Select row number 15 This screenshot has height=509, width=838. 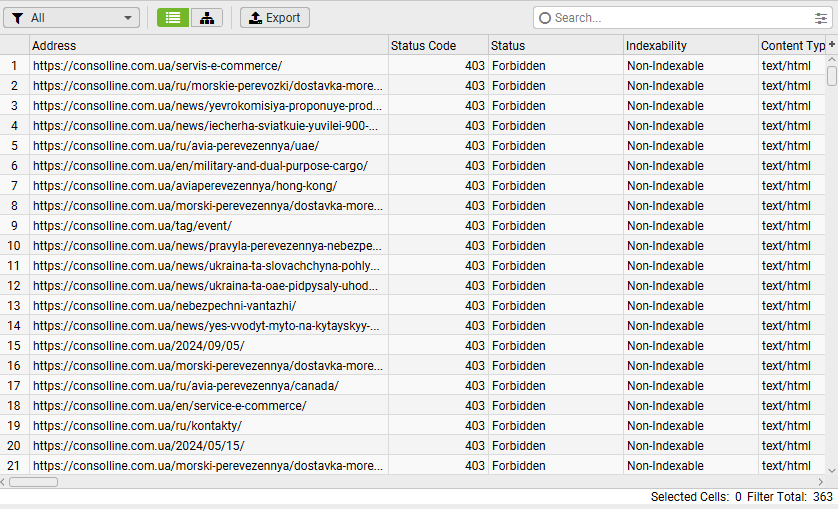pos(14,346)
